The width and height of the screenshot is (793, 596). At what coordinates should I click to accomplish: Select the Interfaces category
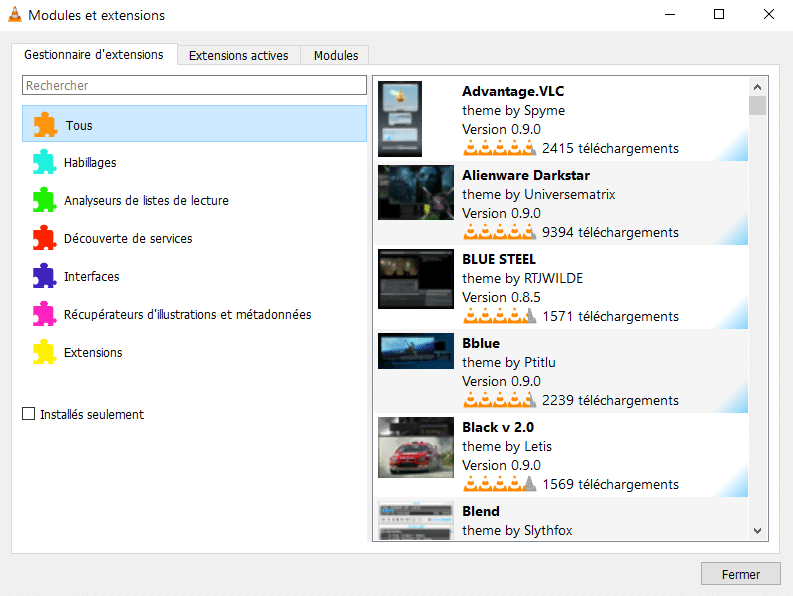pyautogui.click(x=194, y=276)
